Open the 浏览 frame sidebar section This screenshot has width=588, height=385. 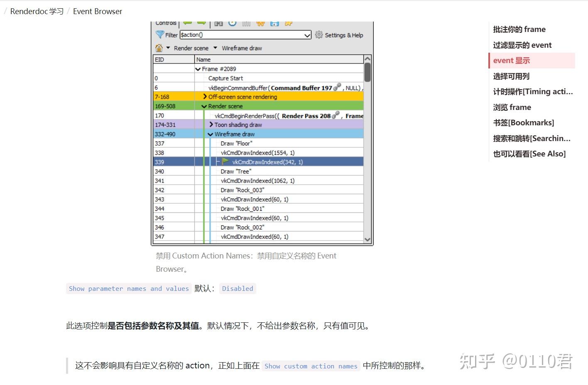(512, 107)
